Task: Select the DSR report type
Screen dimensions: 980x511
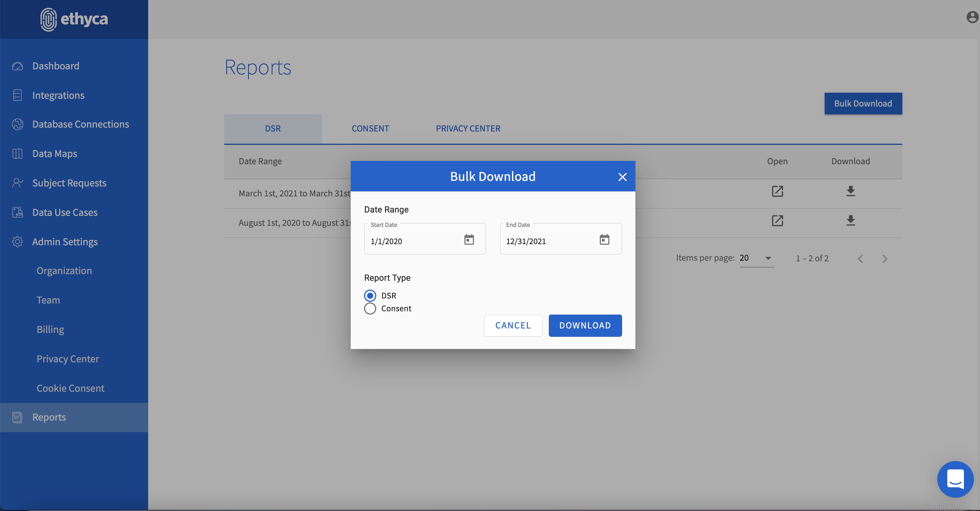Action: [370, 296]
